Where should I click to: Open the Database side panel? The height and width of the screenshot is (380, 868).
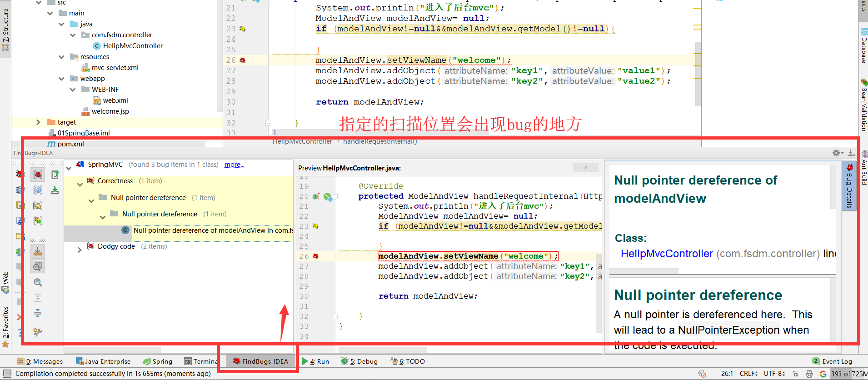(x=863, y=45)
